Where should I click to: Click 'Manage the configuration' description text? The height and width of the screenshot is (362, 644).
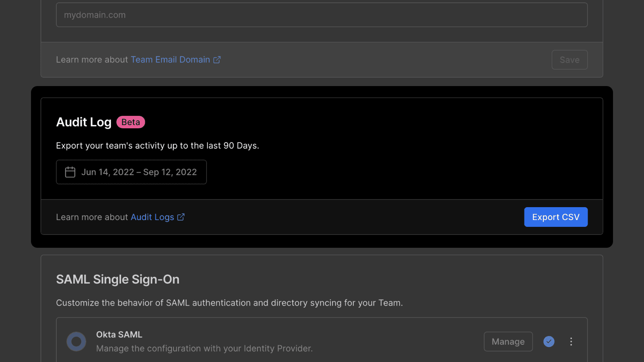click(204, 349)
